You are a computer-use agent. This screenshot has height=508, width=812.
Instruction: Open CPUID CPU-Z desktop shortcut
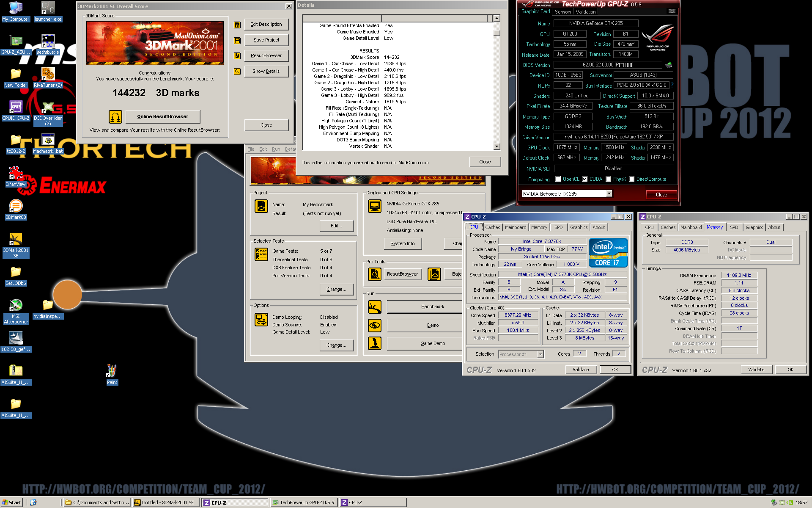point(16,110)
